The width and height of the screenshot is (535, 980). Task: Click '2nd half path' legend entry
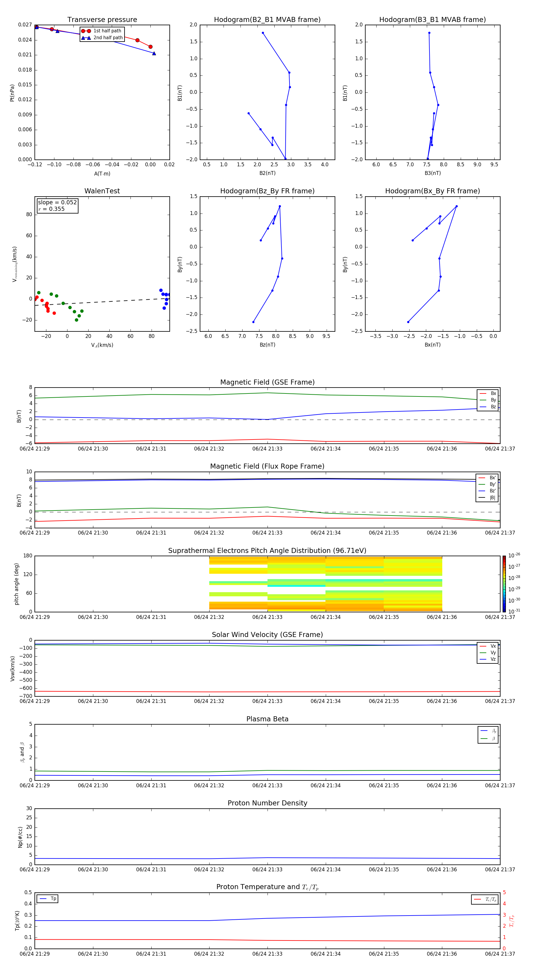click(x=102, y=38)
